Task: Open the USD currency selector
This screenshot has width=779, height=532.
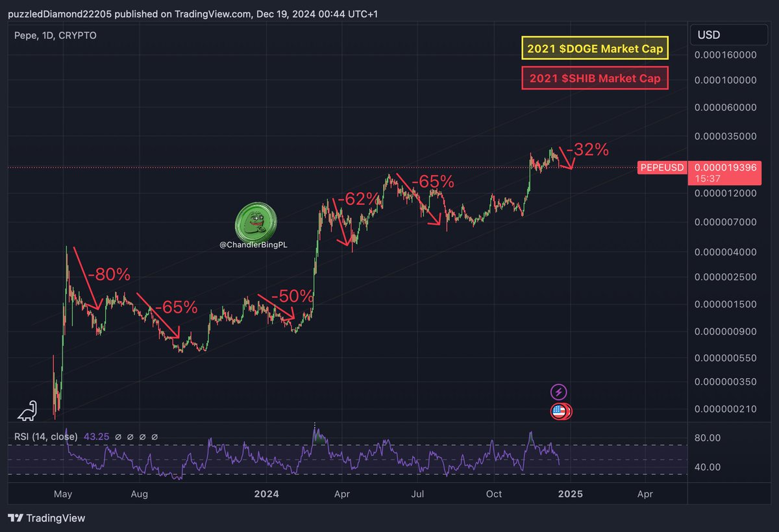Action: click(730, 35)
